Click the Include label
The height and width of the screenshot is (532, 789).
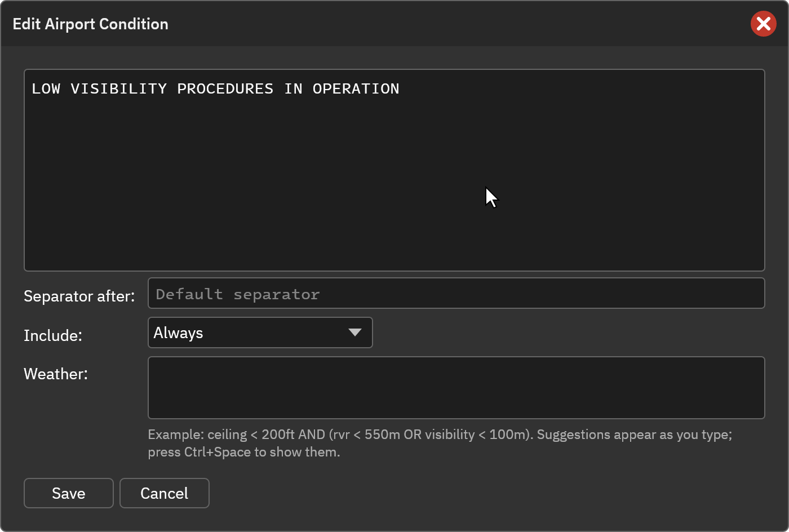53,335
